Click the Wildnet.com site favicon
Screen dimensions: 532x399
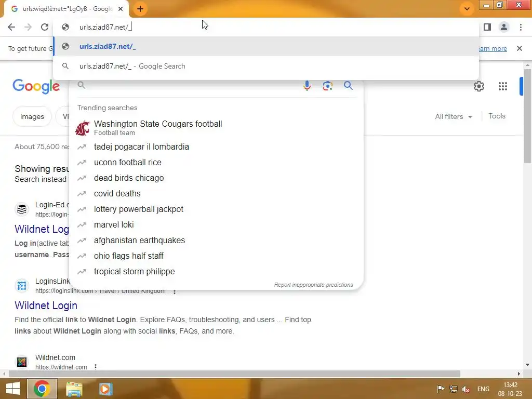[x=22, y=362]
